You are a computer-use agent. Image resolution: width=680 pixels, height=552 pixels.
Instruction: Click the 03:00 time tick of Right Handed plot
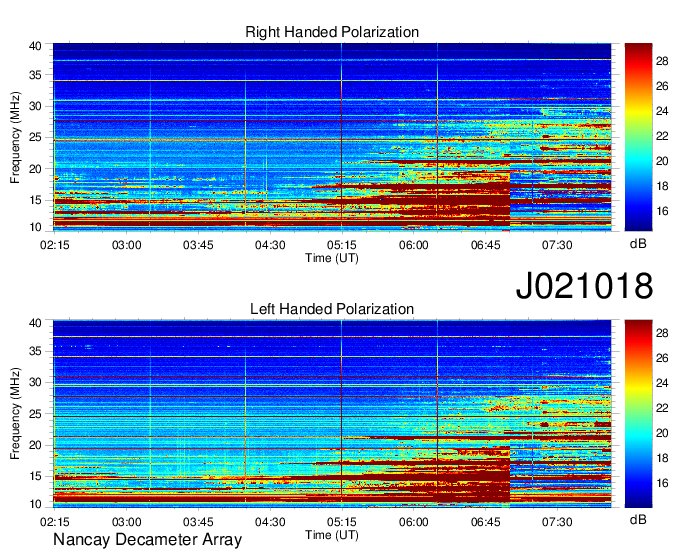(x=127, y=245)
